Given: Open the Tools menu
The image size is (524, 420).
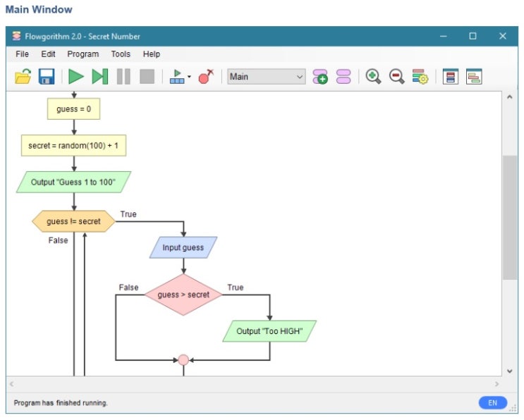Looking at the screenshot, I should [121, 54].
